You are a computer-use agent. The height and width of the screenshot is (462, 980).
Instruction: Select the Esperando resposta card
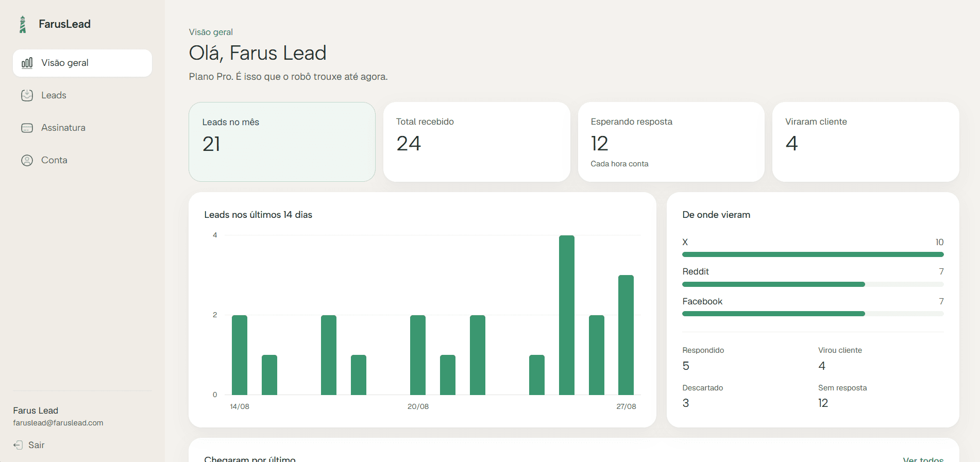pos(671,142)
